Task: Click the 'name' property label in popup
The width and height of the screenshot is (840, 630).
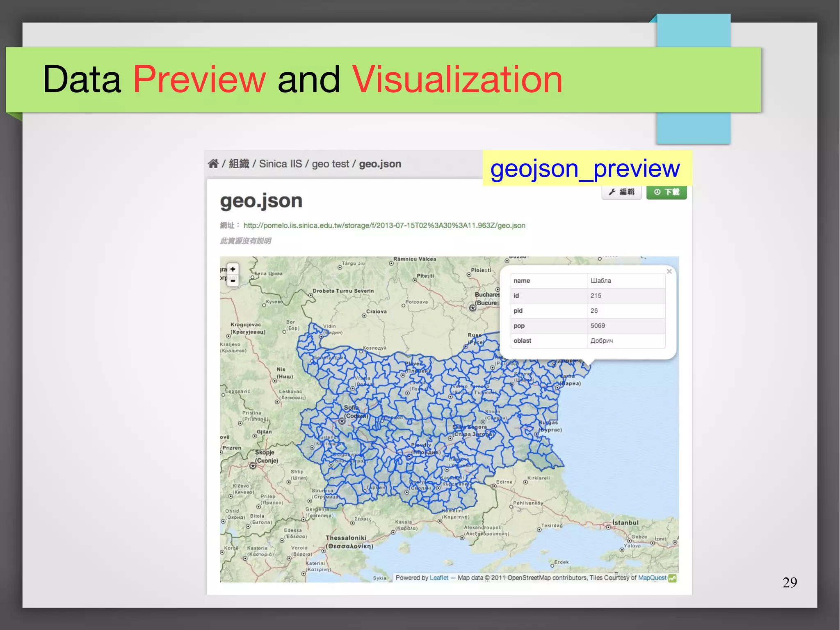Action: pyautogui.click(x=522, y=281)
